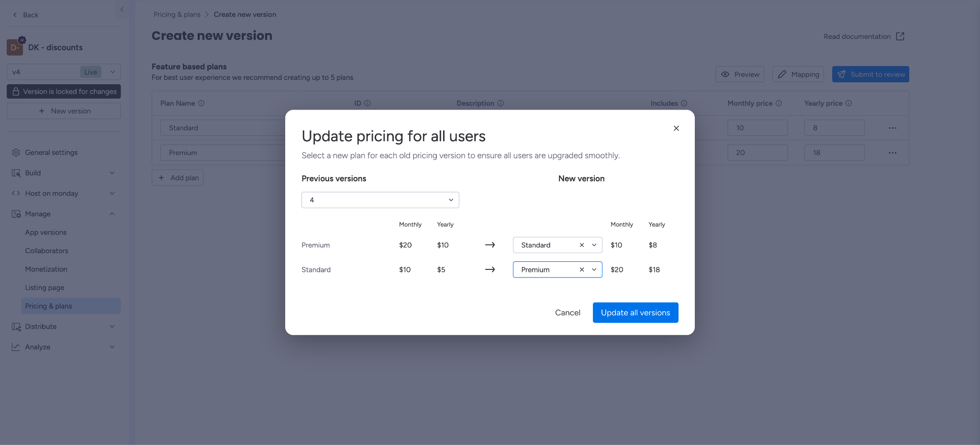Image resolution: width=980 pixels, height=445 pixels.
Task: Open the Standard plan's three-dot menu
Action: pos(892,128)
